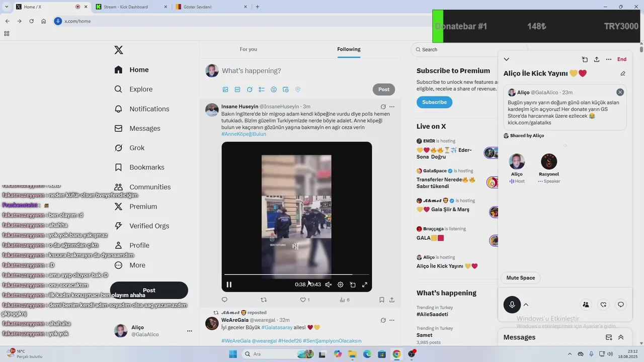Add a poll to the new post
644x362 pixels.
pyautogui.click(x=262, y=89)
